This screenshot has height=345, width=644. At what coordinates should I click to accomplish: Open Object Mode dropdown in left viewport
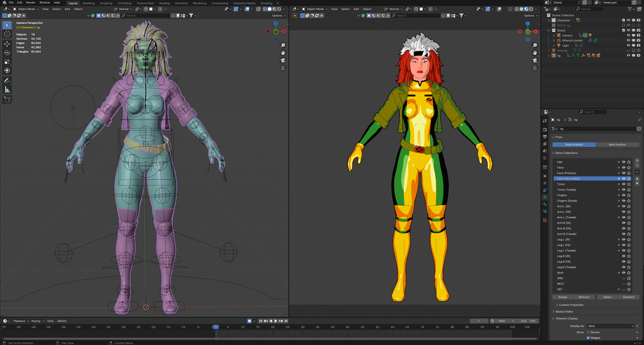click(27, 9)
